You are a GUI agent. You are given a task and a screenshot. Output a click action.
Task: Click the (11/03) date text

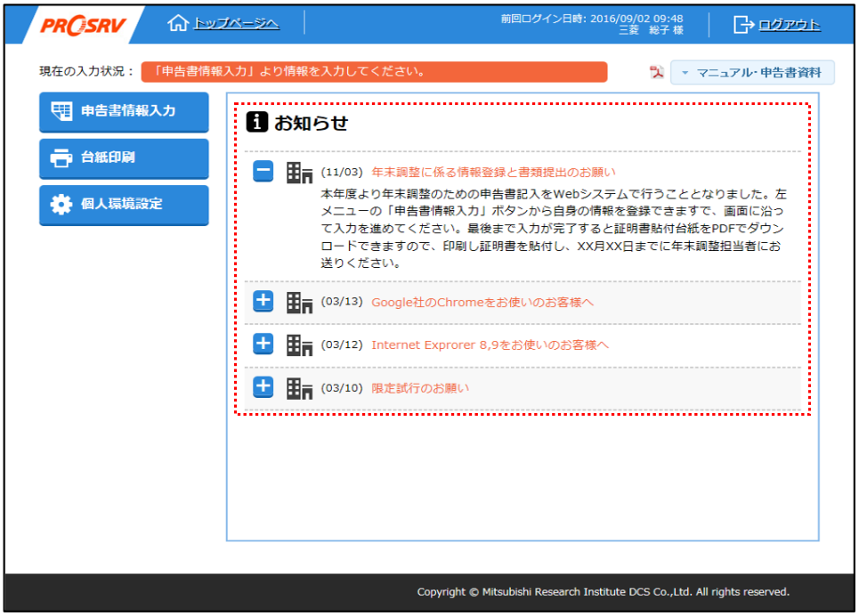(x=342, y=172)
